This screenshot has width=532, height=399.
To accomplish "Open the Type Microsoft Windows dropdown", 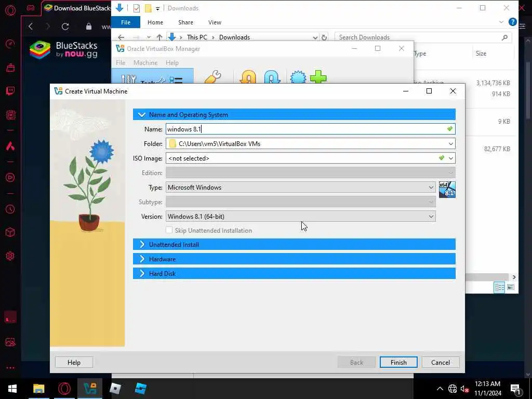I will (x=300, y=187).
